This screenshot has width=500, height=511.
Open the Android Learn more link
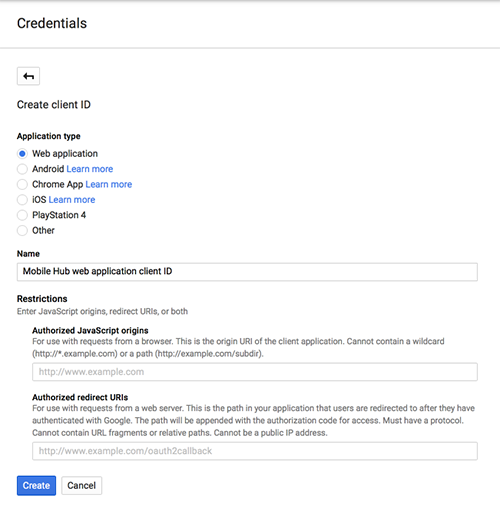click(x=90, y=169)
